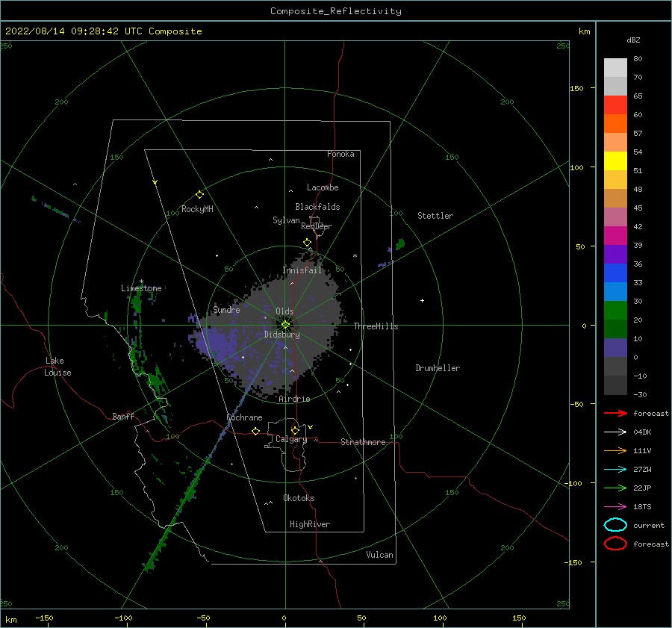Click the Cochrane town label
Screen dimensions: 672x628
click(244, 417)
